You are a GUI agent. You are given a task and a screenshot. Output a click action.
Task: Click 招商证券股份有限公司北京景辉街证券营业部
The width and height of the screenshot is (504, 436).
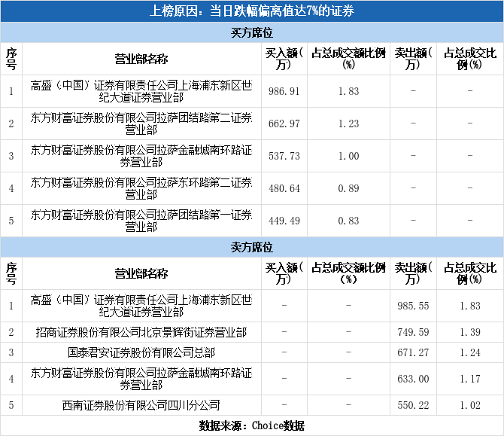[141, 332]
